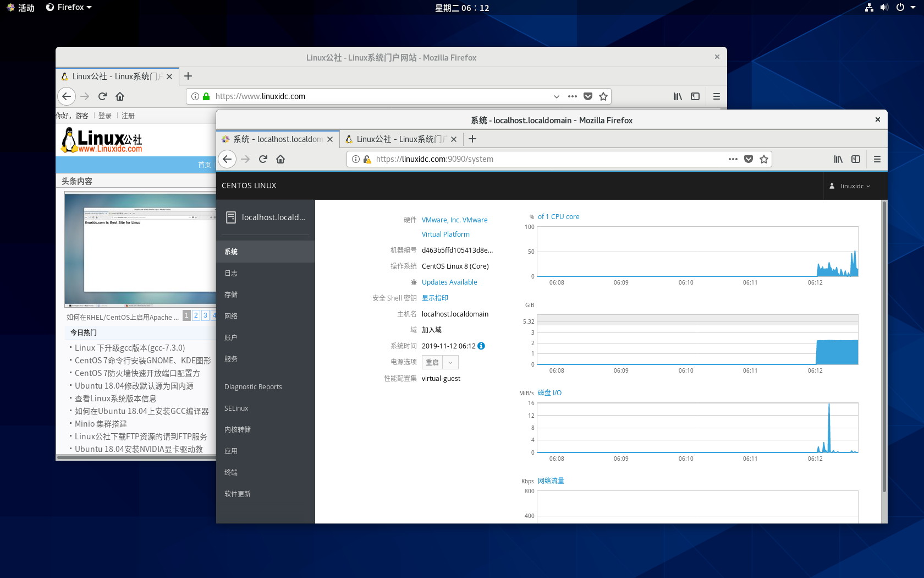Bookmark www.linuxidc.com with the star icon
The width and height of the screenshot is (924, 578).
pyautogui.click(x=603, y=96)
